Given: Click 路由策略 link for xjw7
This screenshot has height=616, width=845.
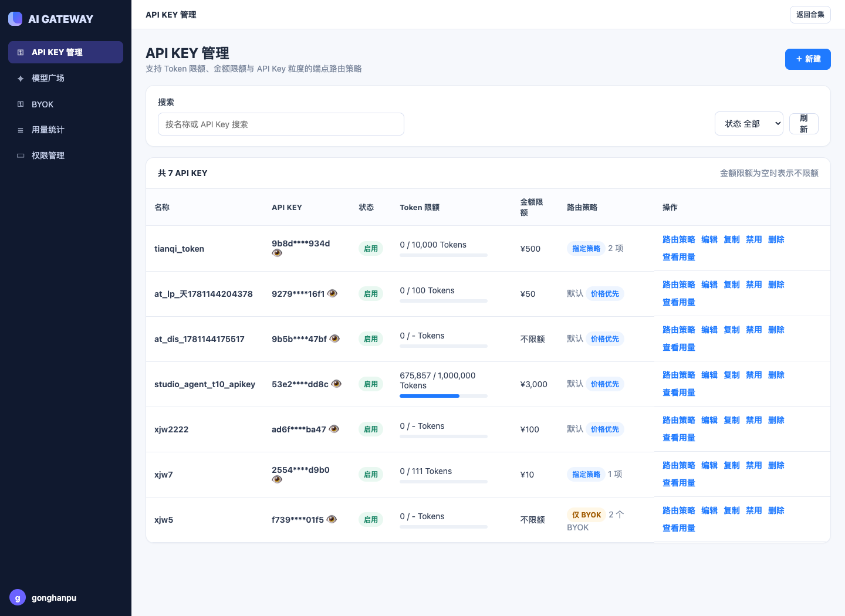Looking at the screenshot, I should tap(679, 465).
